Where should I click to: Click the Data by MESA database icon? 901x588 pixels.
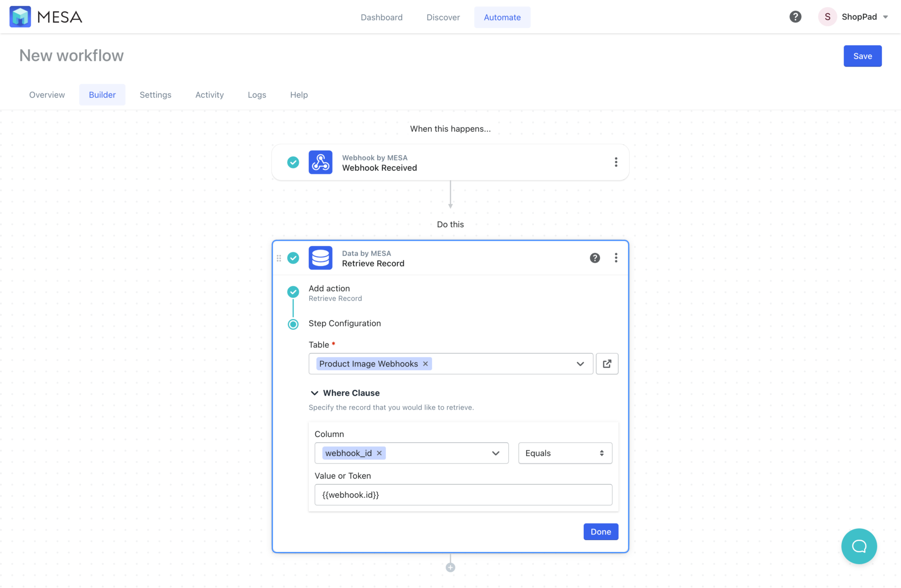(x=321, y=258)
